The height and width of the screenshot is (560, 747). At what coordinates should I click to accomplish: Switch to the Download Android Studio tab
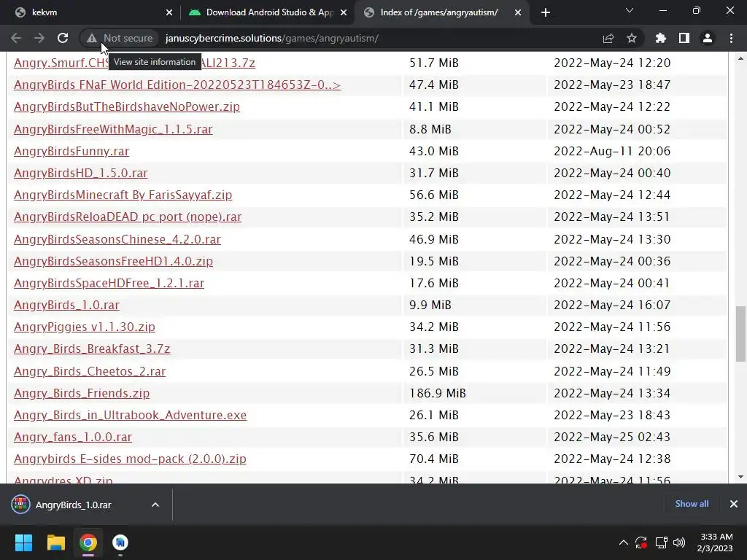267,12
